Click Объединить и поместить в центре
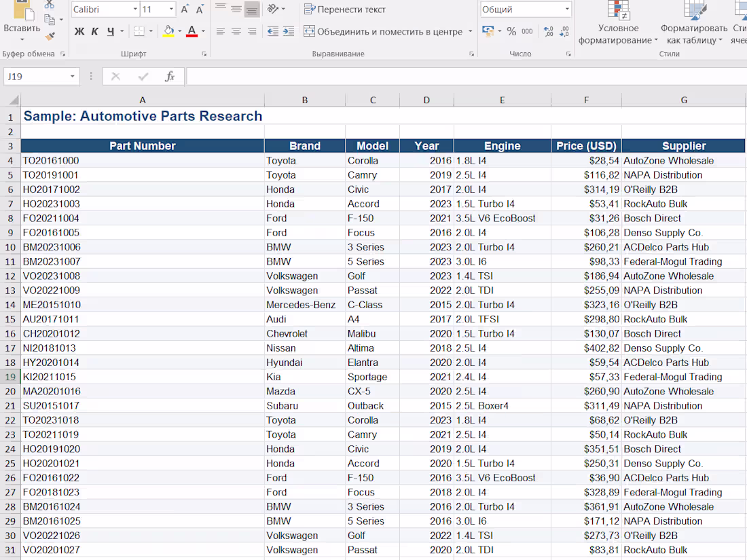The height and width of the screenshot is (560, 747). point(383,31)
